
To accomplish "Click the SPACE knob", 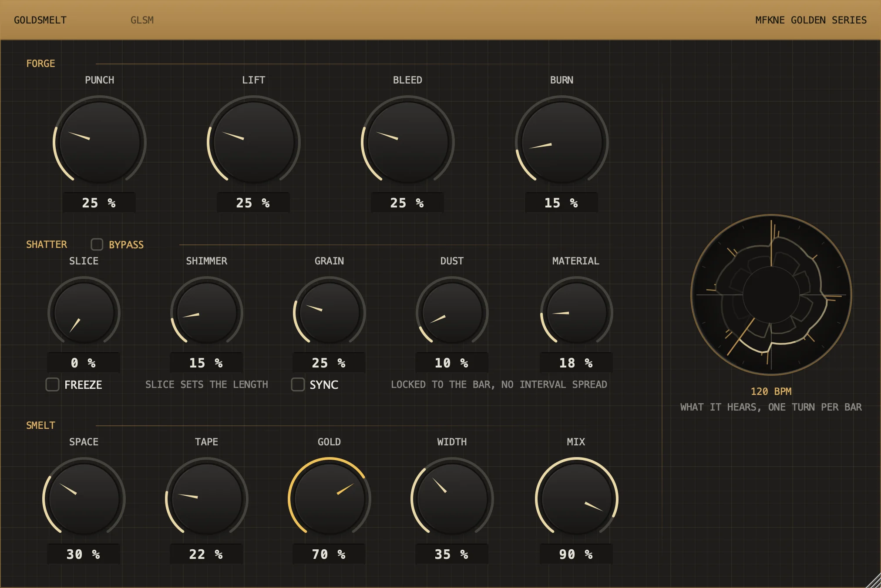I will click(x=84, y=499).
